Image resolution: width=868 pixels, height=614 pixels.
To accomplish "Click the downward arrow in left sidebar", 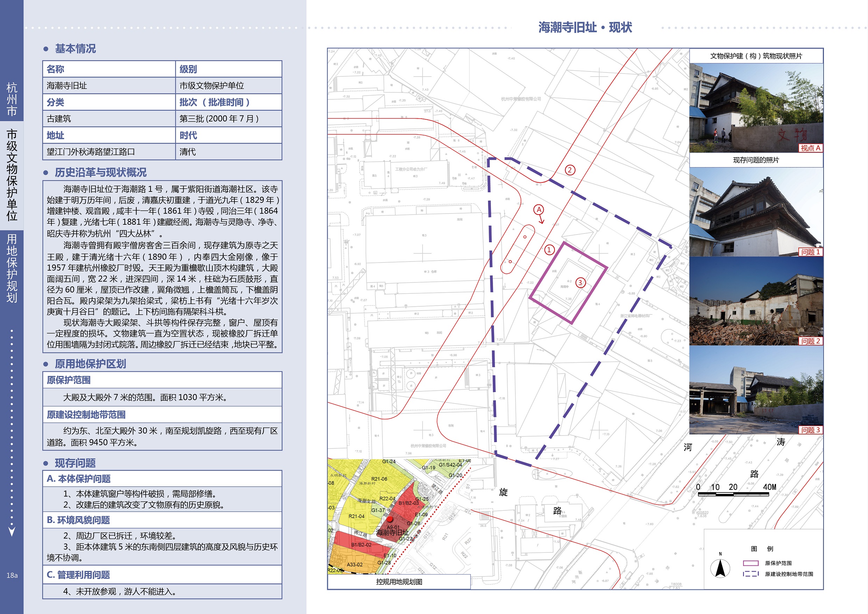I will (12, 531).
